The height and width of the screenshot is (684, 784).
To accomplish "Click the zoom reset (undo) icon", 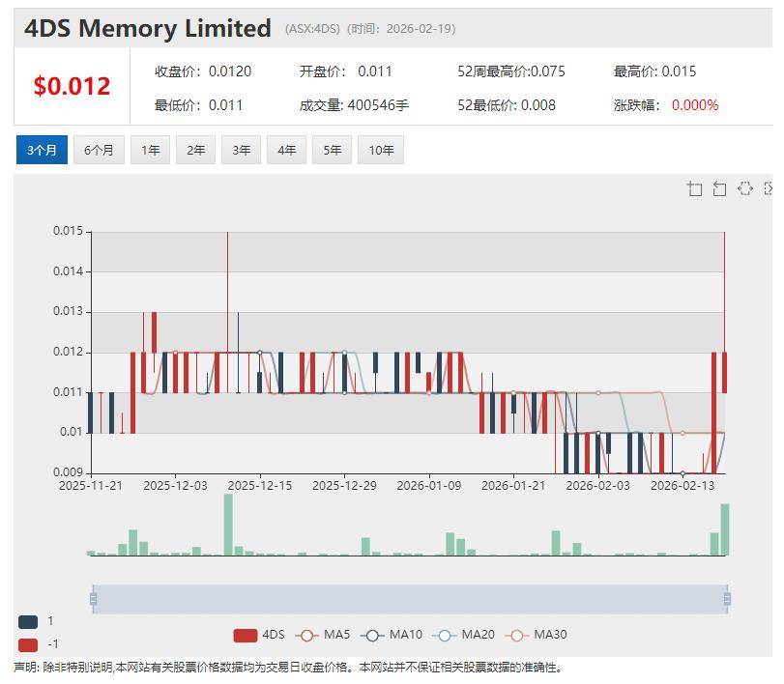I will (719, 188).
